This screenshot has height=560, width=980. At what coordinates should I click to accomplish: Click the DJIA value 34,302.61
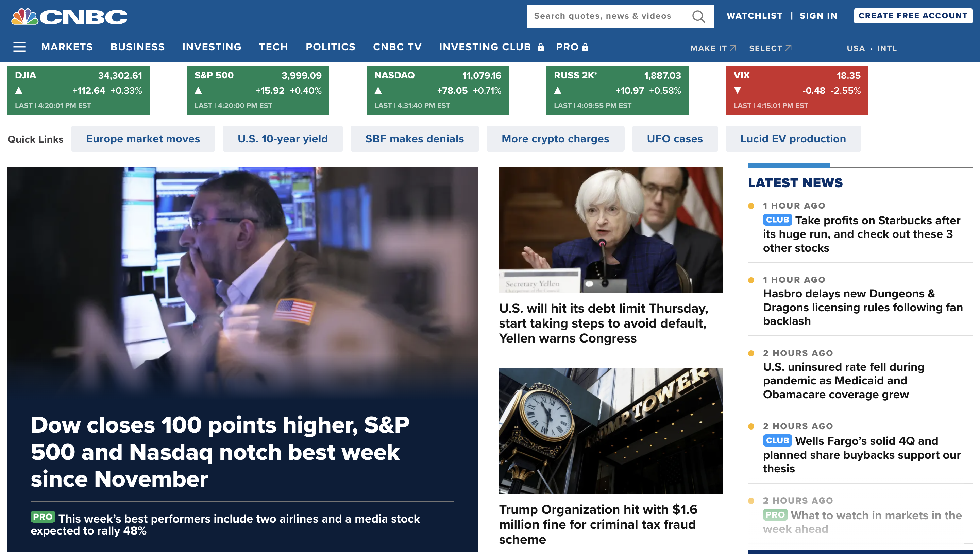pyautogui.click(x=120, y=75)
